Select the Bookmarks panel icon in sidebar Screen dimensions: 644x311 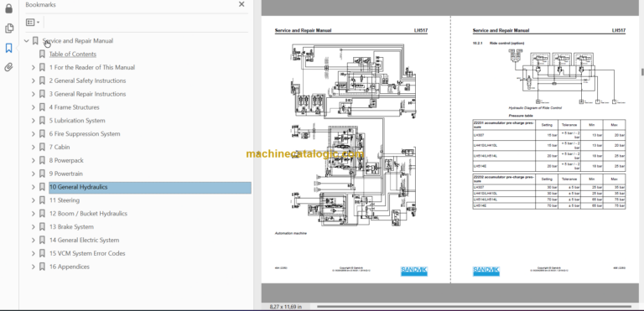8,48
